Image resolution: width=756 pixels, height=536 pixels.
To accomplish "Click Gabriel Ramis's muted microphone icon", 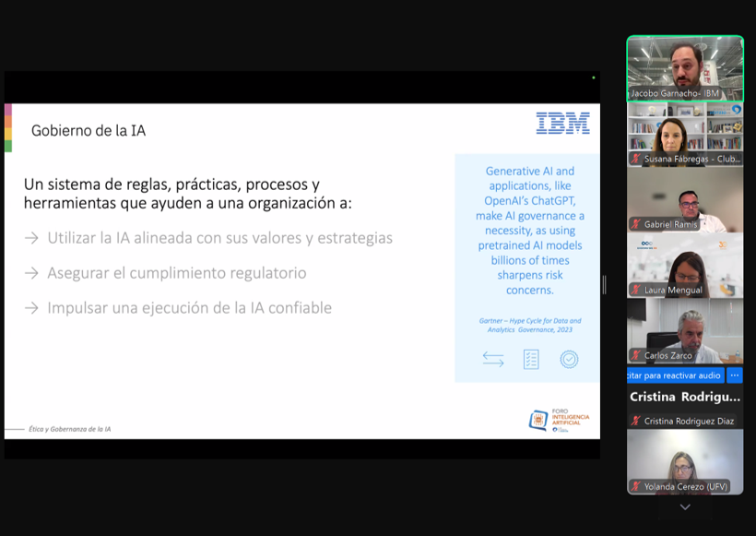I will tap(636, 224).
